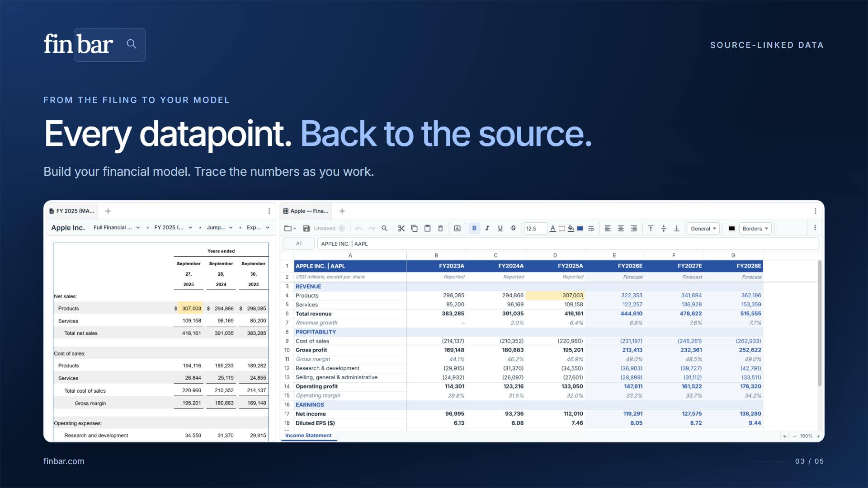Open the General number format dropdown
The image size is (868, 488).
[703, 229]
